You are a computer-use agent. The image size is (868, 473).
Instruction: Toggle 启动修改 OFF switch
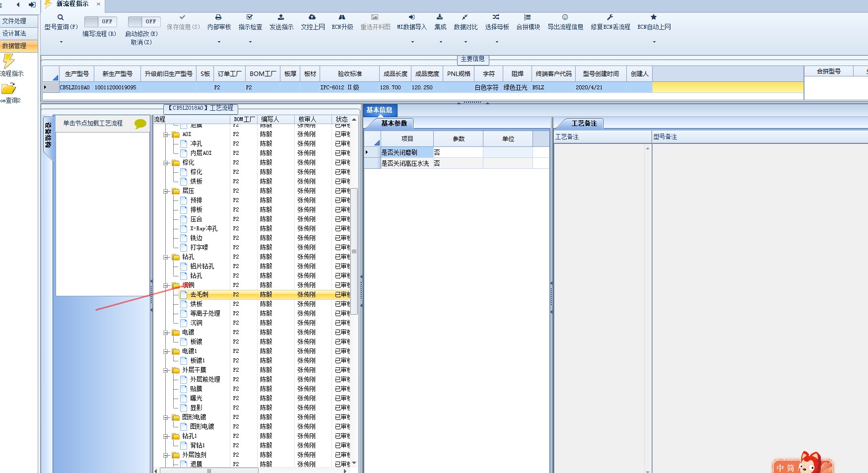(x=144, y=21)
